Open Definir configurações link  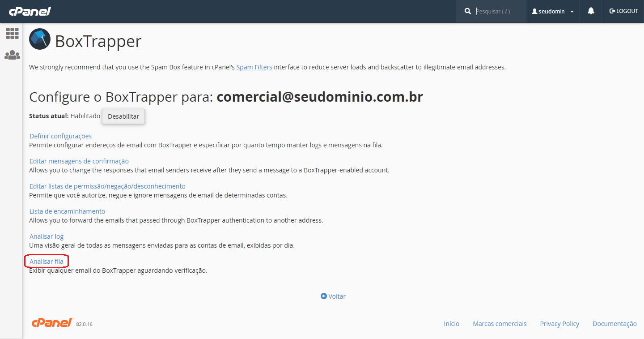[60, 136]
